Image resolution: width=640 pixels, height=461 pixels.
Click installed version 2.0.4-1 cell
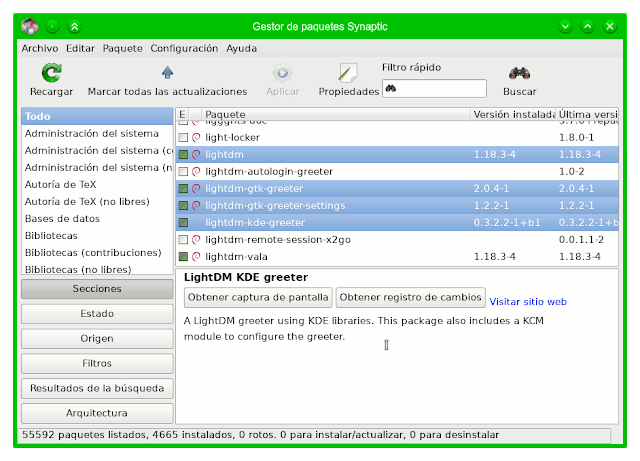[491, 189]
